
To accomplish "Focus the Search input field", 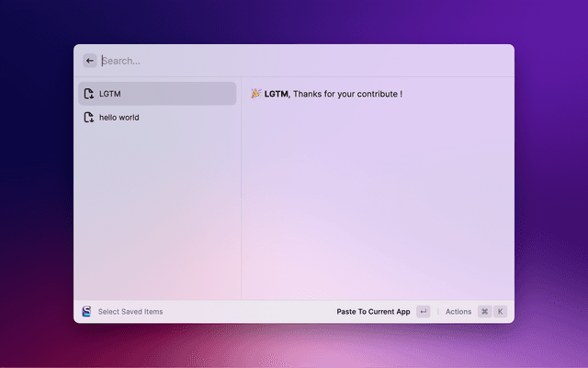I will click(x=276, y=61).
